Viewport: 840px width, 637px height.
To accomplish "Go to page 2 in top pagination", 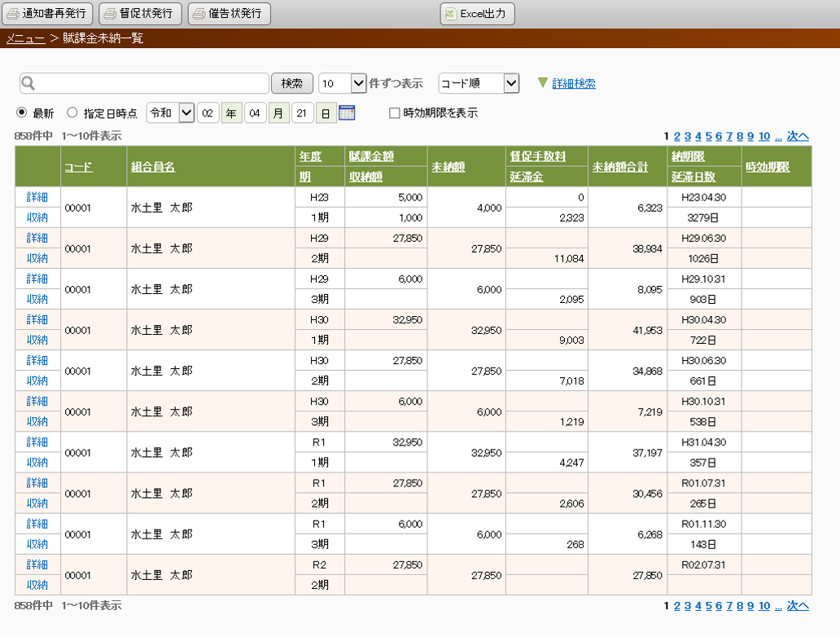I will pos(677,136).
